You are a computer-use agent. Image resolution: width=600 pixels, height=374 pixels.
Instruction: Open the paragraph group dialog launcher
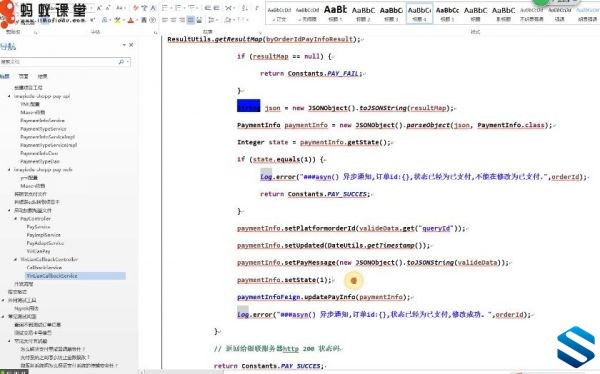[260, 33]
